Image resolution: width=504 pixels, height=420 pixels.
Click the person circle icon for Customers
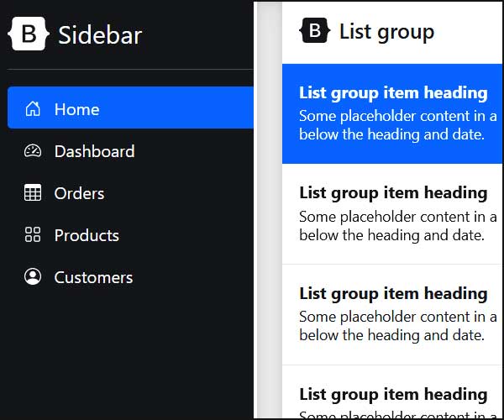[33, 276]
